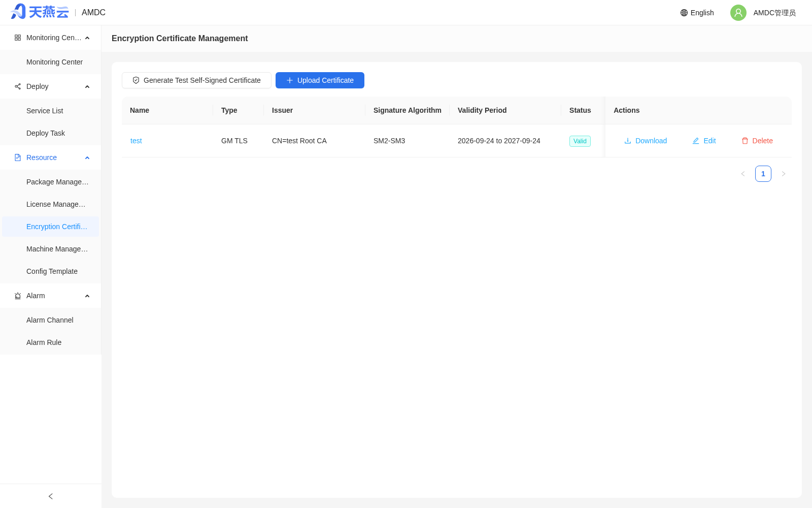Go to previous page arrow
Screen dimensions: 812x508
(743, 174)
